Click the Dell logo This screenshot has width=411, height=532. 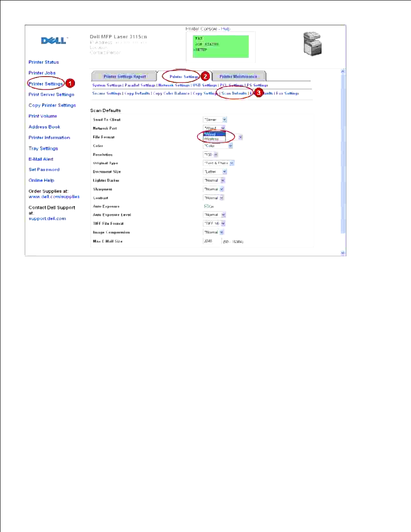pyautogui.click(x=54, y=40)
